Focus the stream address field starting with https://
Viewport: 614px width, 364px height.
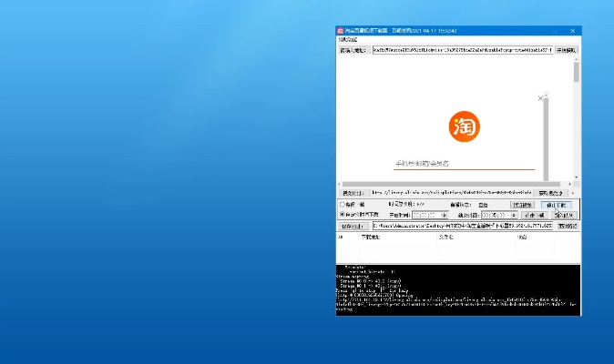pyautogui.click(x=451, y=193)
